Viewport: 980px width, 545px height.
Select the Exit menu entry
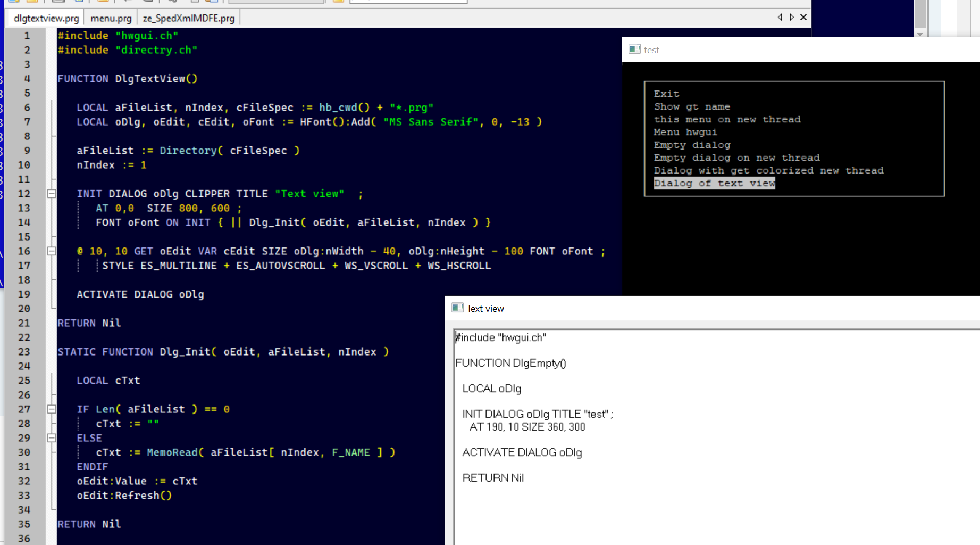point(666,94)
